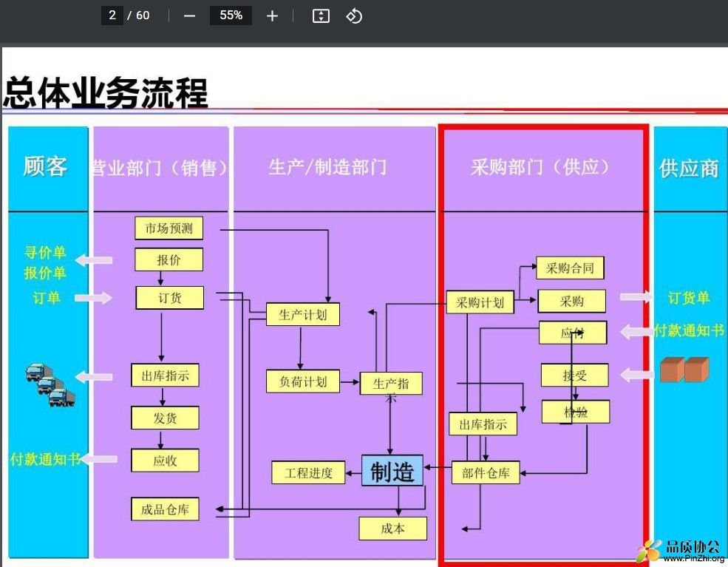Click the 生产/制造部门 column header

327,167
